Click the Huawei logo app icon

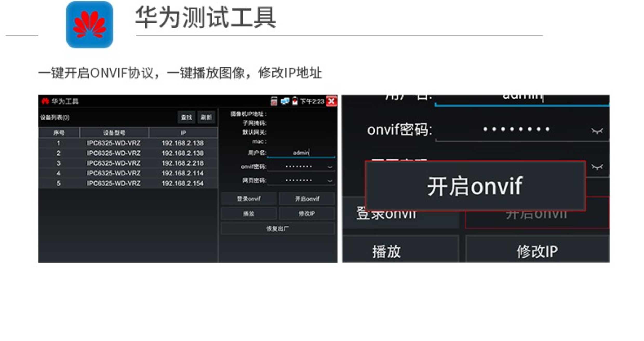(90, 24)
